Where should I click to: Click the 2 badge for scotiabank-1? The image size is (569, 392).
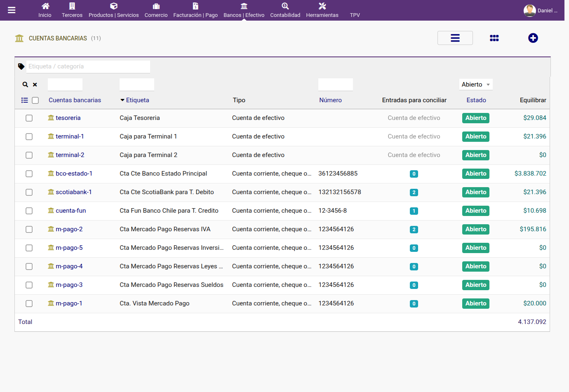click(x=414, y=192)
